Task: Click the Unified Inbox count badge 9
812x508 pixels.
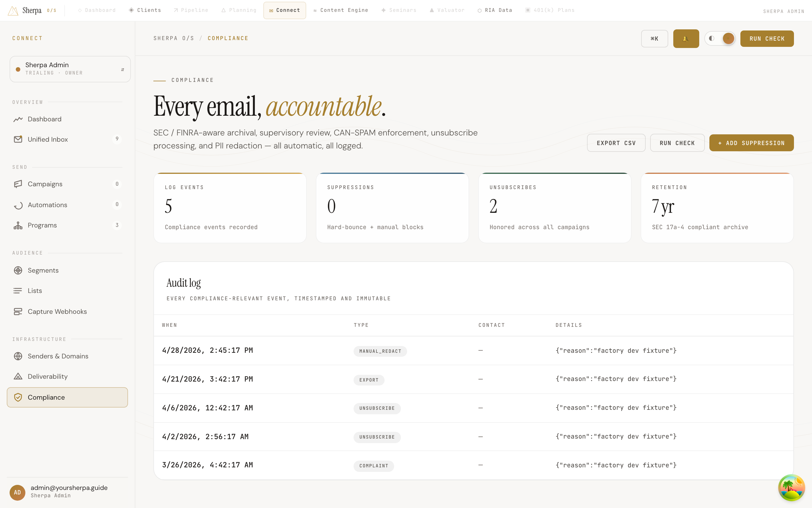Action: (117, 139)
